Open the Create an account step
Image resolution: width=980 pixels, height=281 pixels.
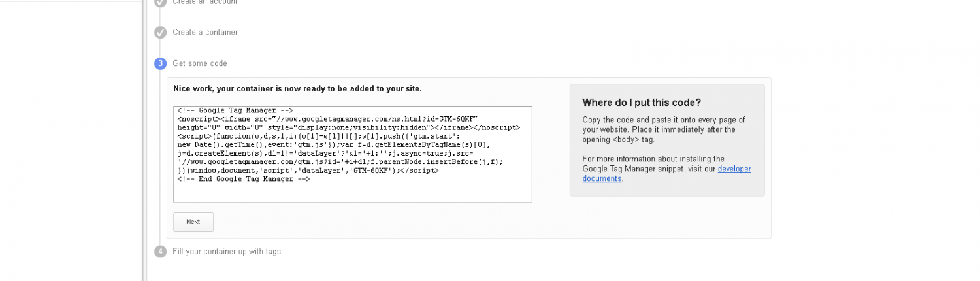204,3
